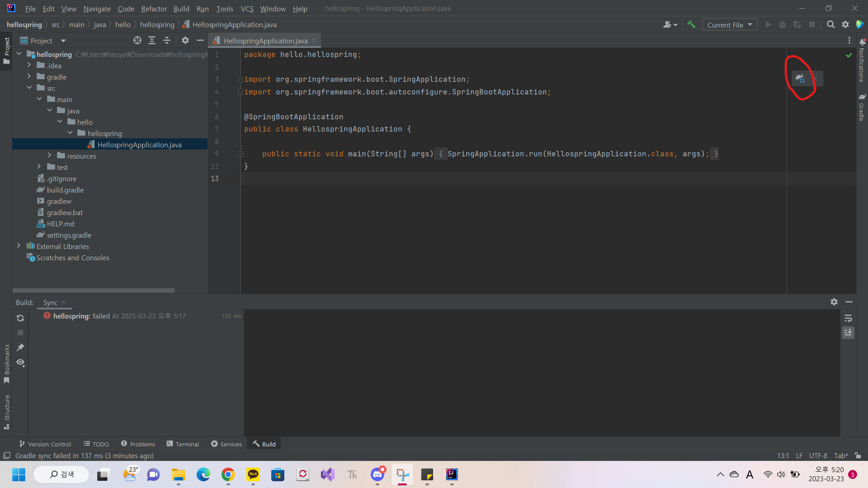
Task: Open IDE settings gear in top toolbar
Action: (x=845, y=24)
